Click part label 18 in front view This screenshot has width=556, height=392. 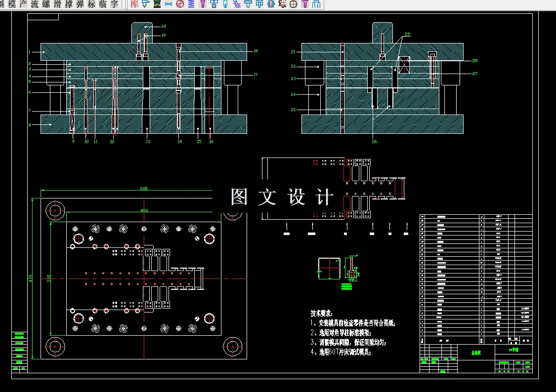[256, 51]
